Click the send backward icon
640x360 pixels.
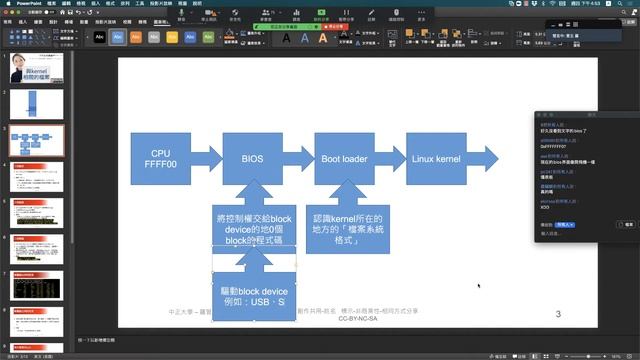click(x=425, y=33)
